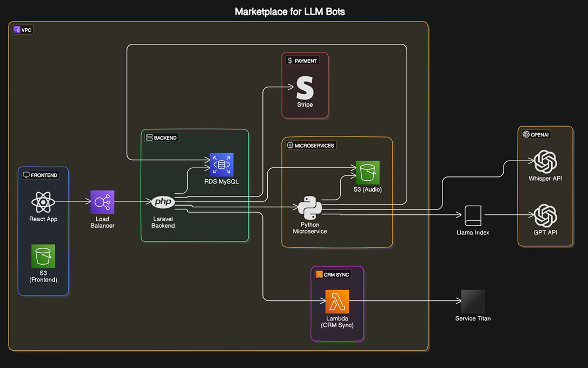Select the Lambda CRM Sync icon
This screenshot has height=368, width=588.
[x=337, y=301]
